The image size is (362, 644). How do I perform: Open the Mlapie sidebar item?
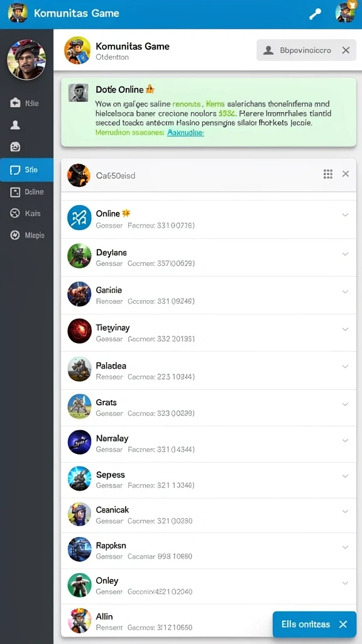26,235
